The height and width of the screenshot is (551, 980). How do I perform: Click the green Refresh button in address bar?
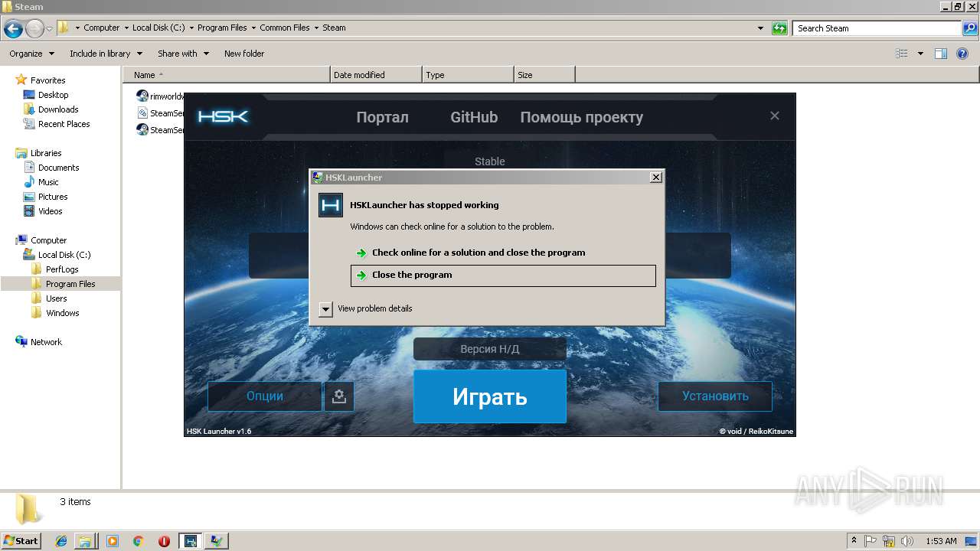(779, 28)
